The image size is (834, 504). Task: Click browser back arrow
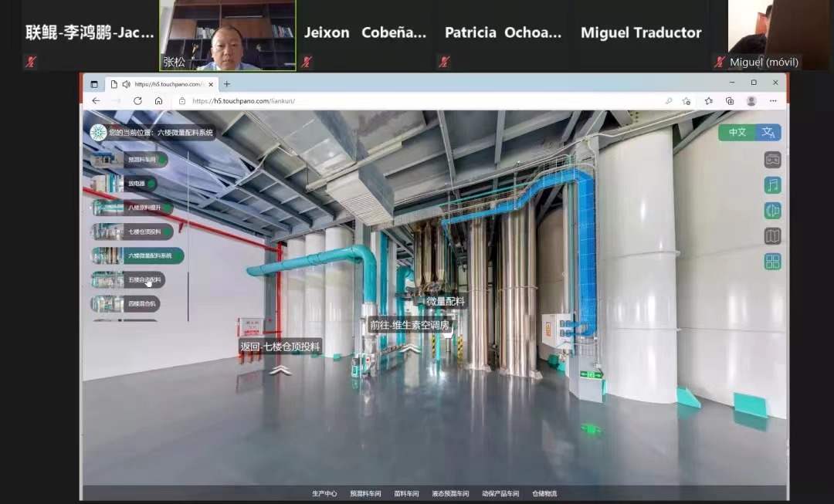(x=96, y=100)
